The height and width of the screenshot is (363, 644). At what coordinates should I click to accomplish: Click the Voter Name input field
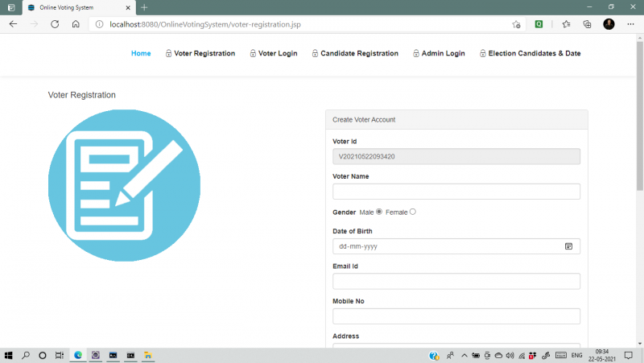(456, 192)
